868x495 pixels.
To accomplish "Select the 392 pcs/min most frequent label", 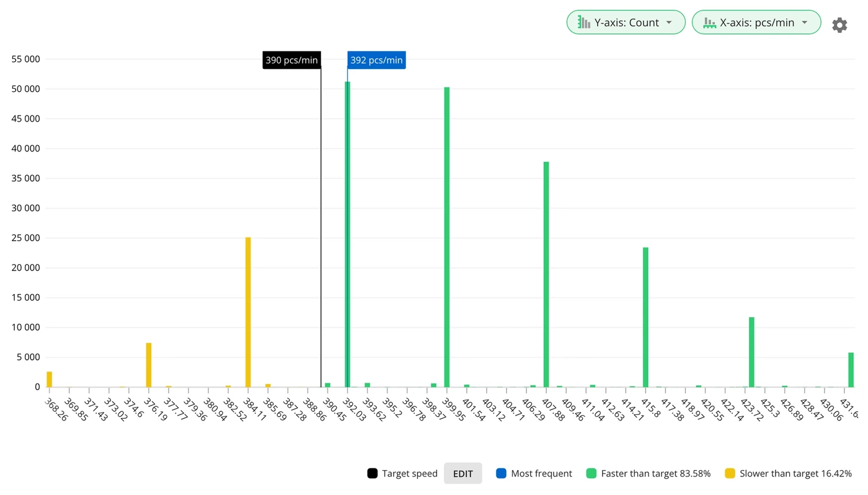I will (x=376, y=60).
